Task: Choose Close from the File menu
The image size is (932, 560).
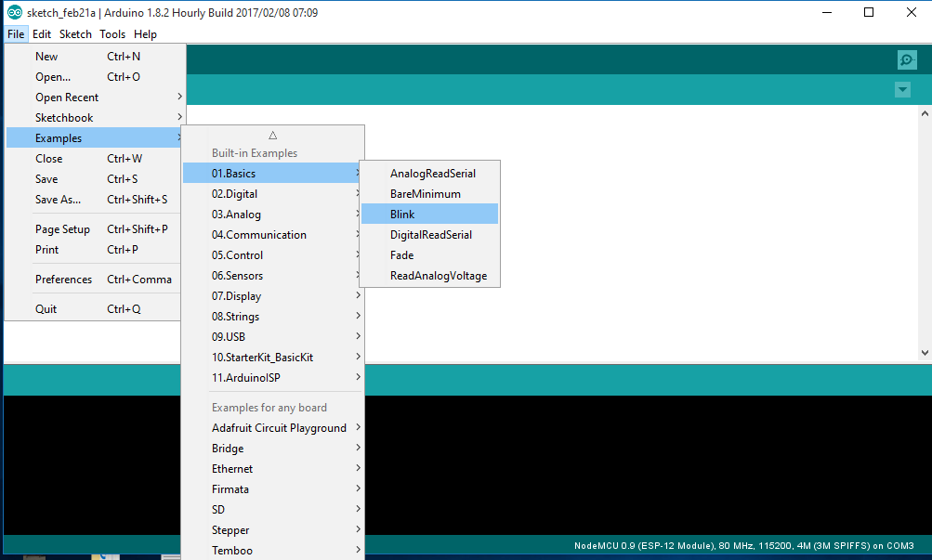Action: pos(94,159)
